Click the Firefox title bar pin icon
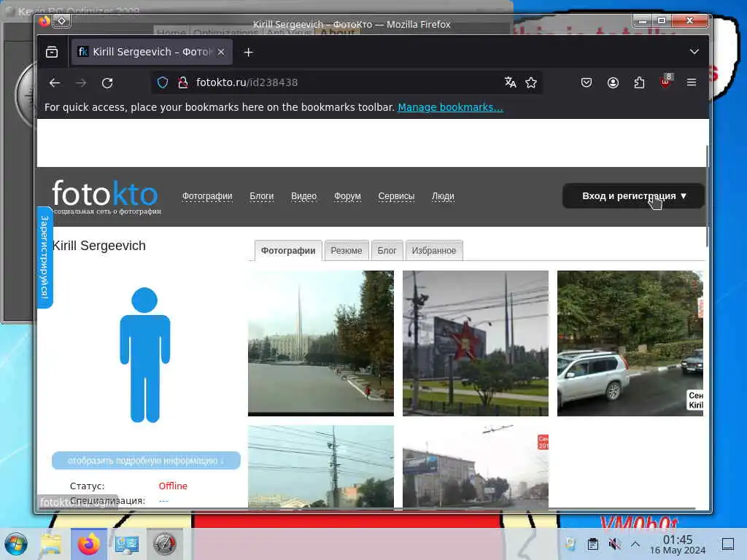The height and width of the screenshot is (560, 747). (x=62, y=20)
